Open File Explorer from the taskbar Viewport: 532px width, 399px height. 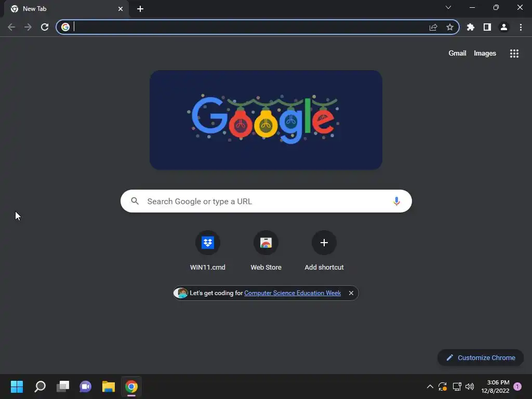[x=109, y=387]
